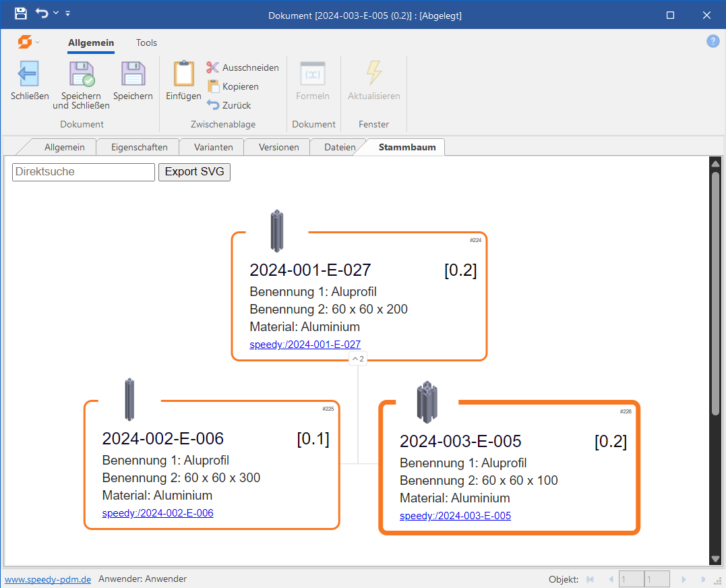Image resolution: width=726 pixels, height=588 pixels.
Task: Click the Kopieren icon
Action: 213,86
